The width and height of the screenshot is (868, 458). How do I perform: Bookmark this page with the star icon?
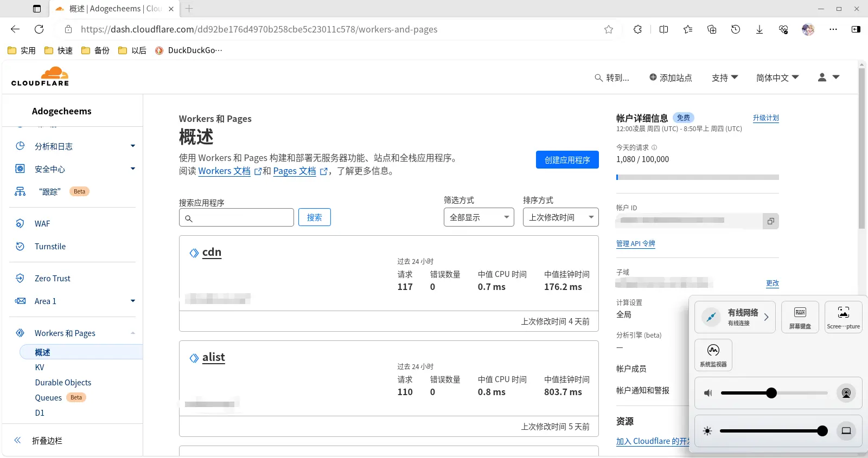click(609, 29)
